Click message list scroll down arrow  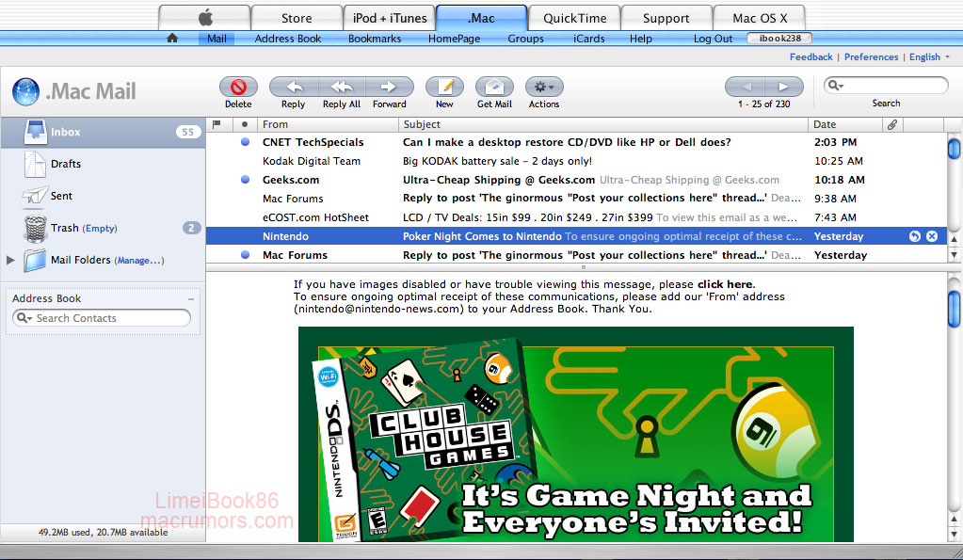(954, 253)
